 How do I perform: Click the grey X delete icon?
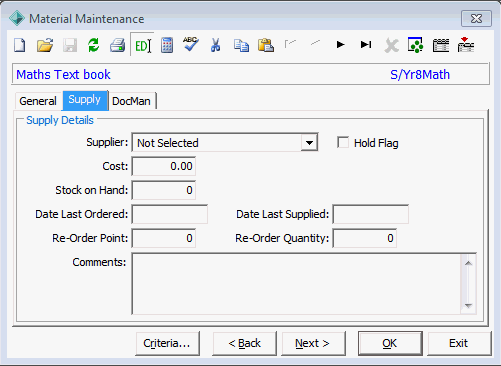click(x=391, y=46)
